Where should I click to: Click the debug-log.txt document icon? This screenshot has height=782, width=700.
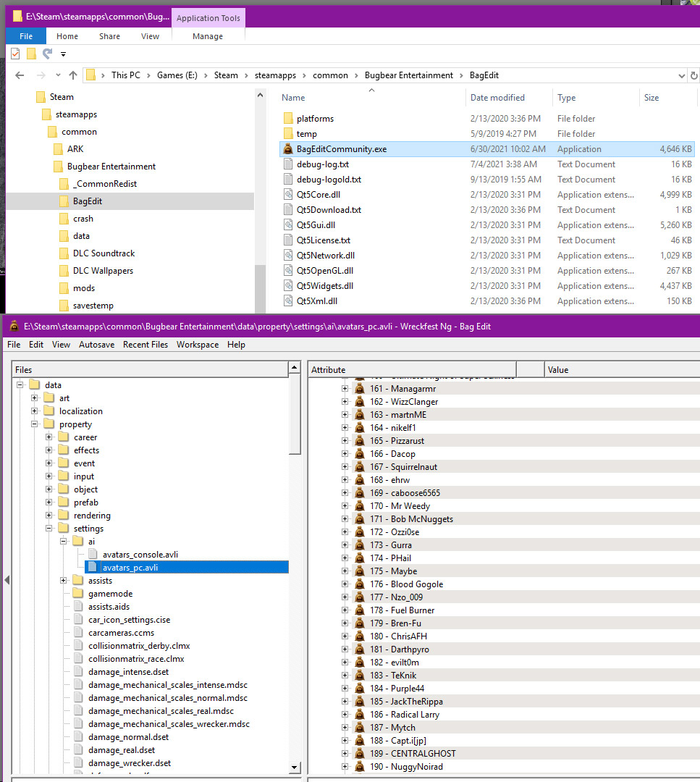pyautogui.click(x=287, y=164)
